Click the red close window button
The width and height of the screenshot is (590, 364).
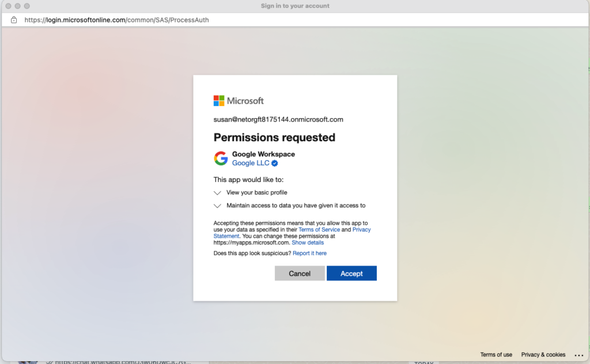[8, 6]
